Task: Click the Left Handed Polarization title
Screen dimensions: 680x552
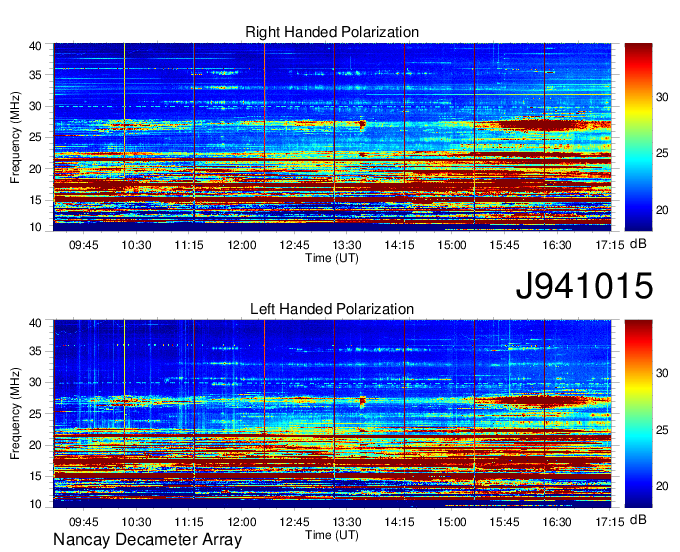Action: (x=332, y=309)
